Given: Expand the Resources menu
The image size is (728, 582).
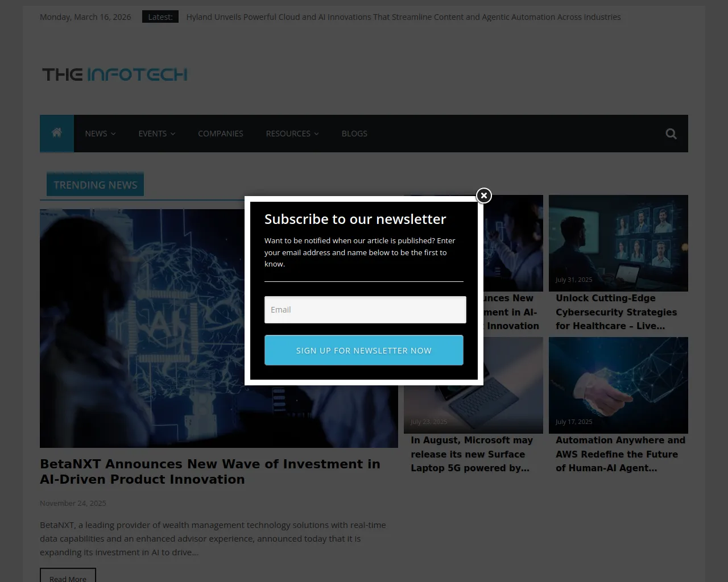Looking at the screenshot, I should [292, 134].
